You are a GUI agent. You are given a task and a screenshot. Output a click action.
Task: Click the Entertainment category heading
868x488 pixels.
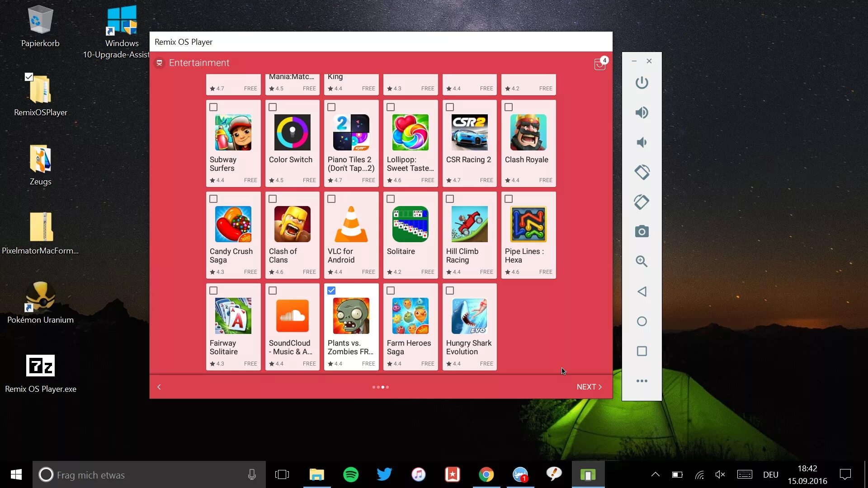click(x=199, y=63)
